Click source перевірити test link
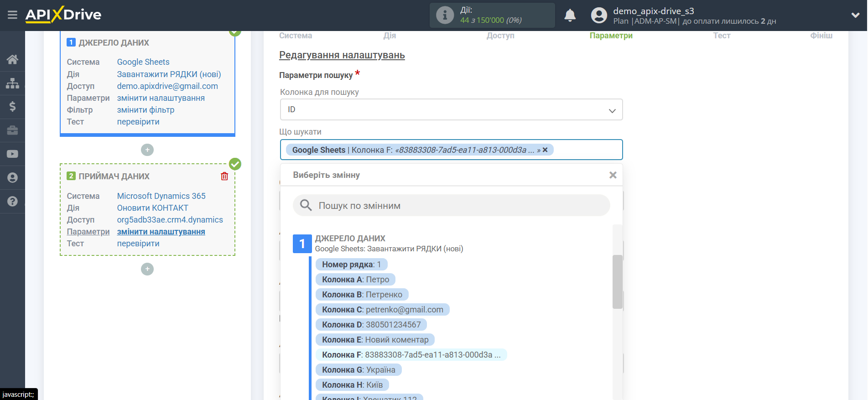Viewport: 868px width, 400px height. [x=138, y=122]
